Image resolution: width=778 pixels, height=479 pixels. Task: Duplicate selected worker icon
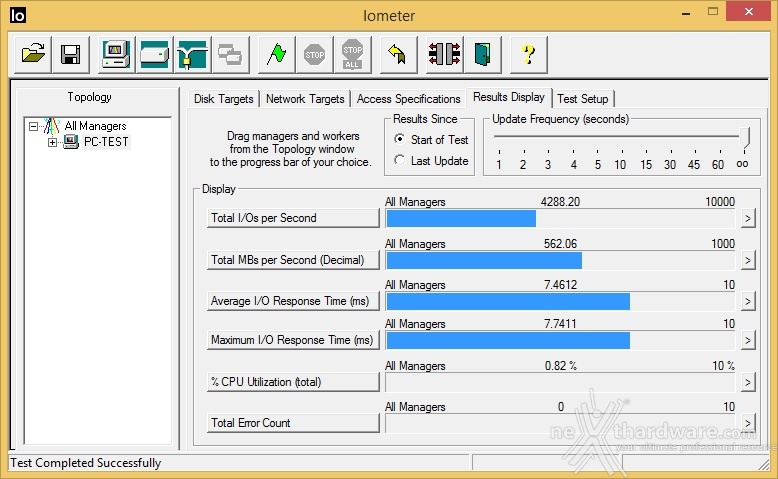click(x=230, y=54)
